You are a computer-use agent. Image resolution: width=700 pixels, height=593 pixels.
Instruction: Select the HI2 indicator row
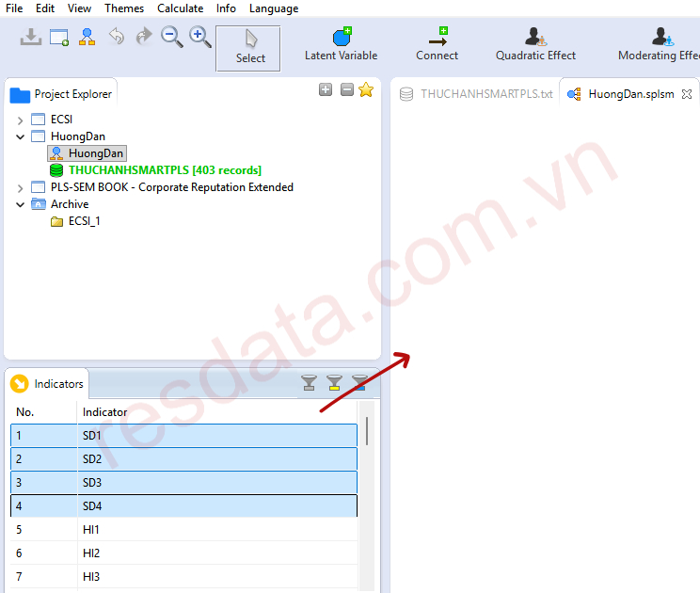click(90, 553)
